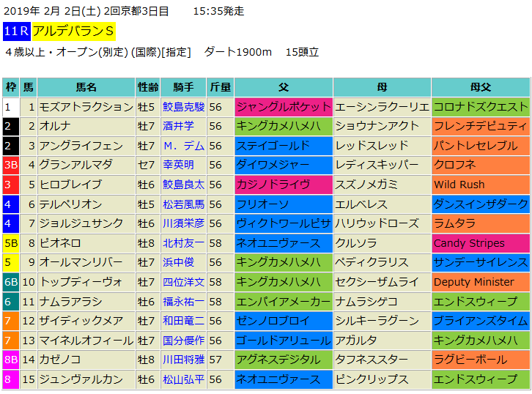532x394 pixels.
Task: Click horse name ピオネロ
Action: (60, 243)
